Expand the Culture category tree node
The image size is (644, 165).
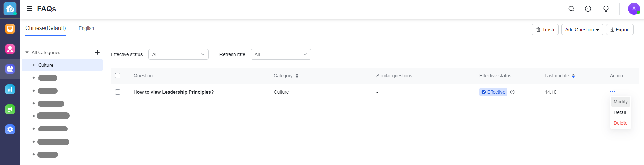click(x=34, y=65)
